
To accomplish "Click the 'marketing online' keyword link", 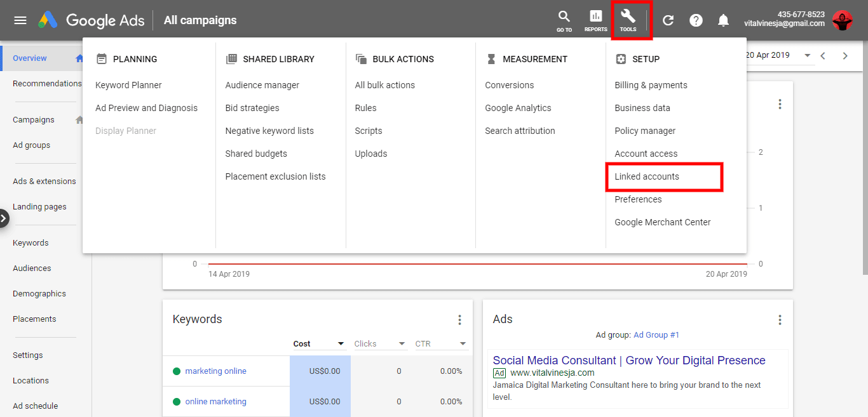I will click(215, 371).
